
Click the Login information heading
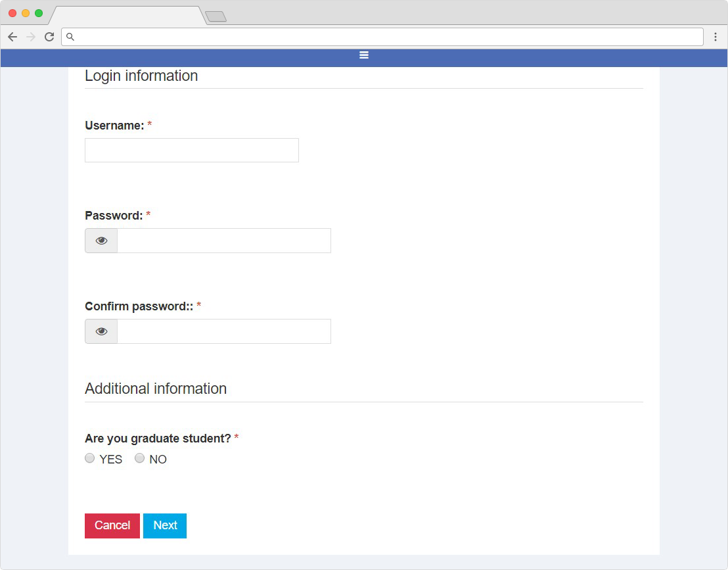[x=141, y=76]
